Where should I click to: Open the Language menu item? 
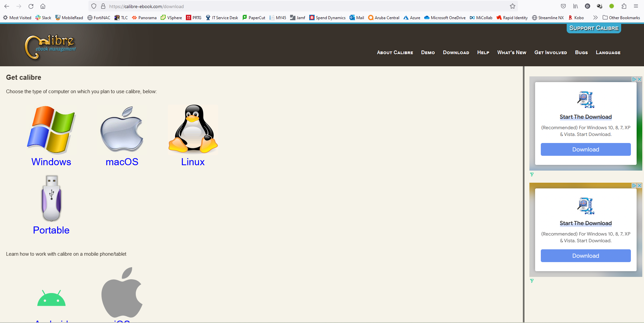coord(608,52)
